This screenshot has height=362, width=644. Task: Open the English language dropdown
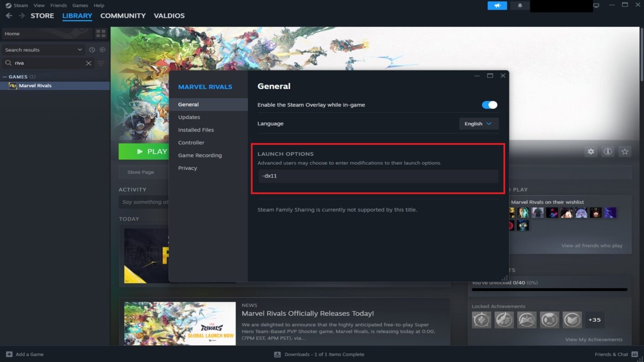coord(478,124)
